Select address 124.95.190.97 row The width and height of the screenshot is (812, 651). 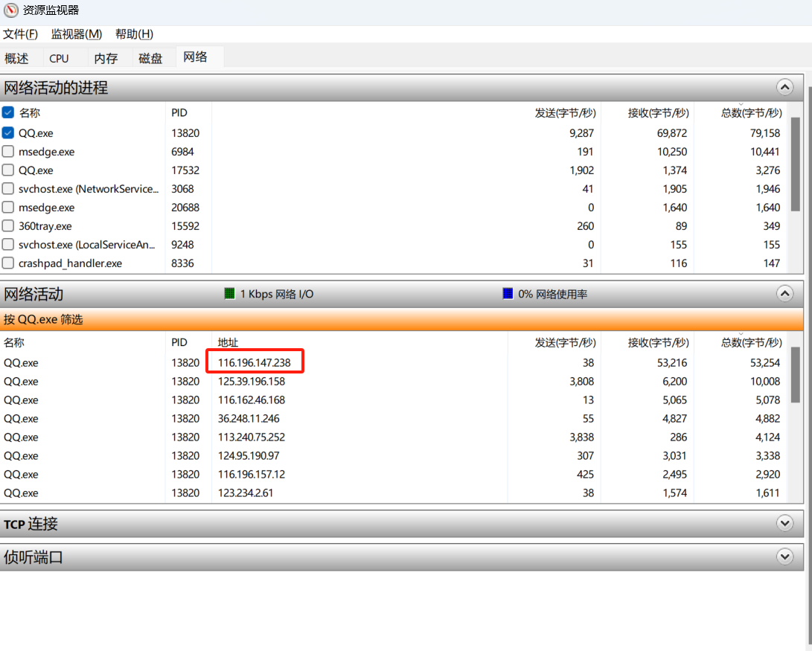coord(394,455)
